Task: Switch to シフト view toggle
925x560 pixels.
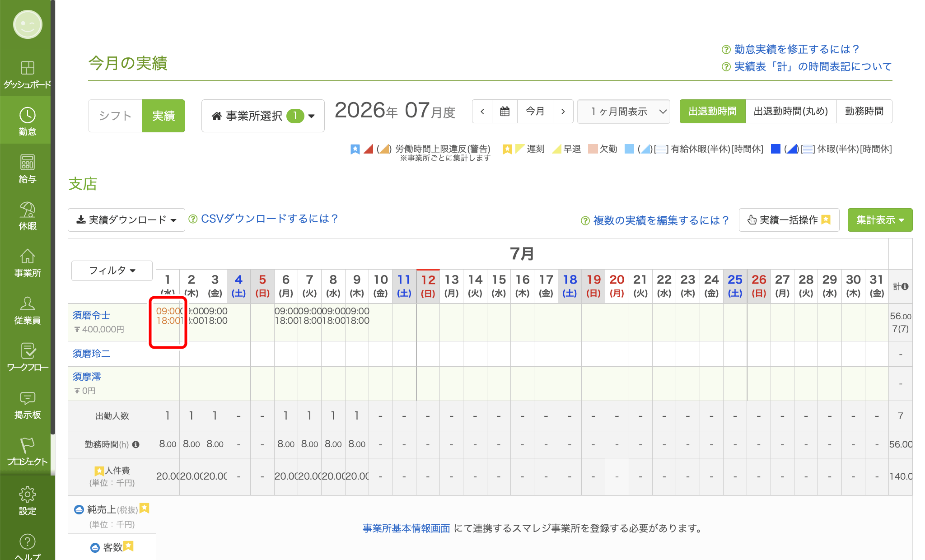Action: tap(115, 116)
